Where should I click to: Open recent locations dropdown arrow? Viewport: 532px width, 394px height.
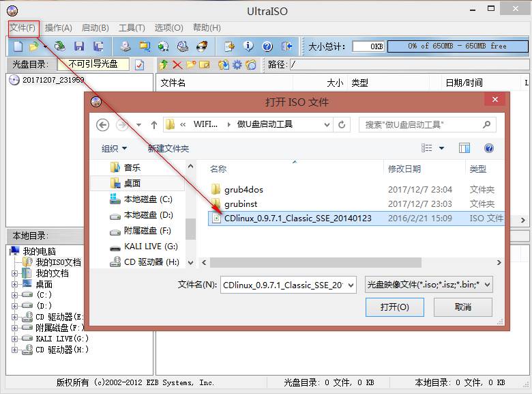[x=138, y=125]
